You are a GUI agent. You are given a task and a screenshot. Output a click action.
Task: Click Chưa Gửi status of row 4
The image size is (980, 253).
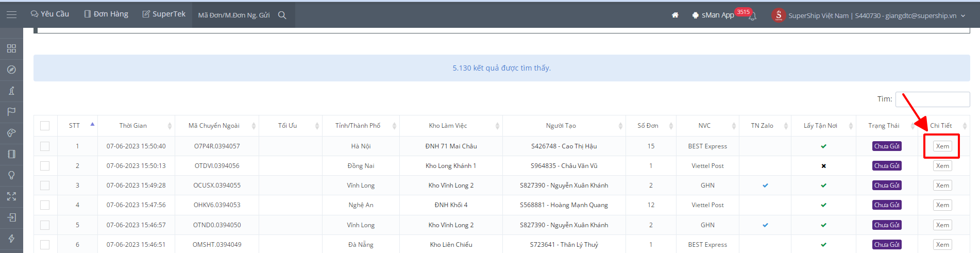(x=887, y=205)
